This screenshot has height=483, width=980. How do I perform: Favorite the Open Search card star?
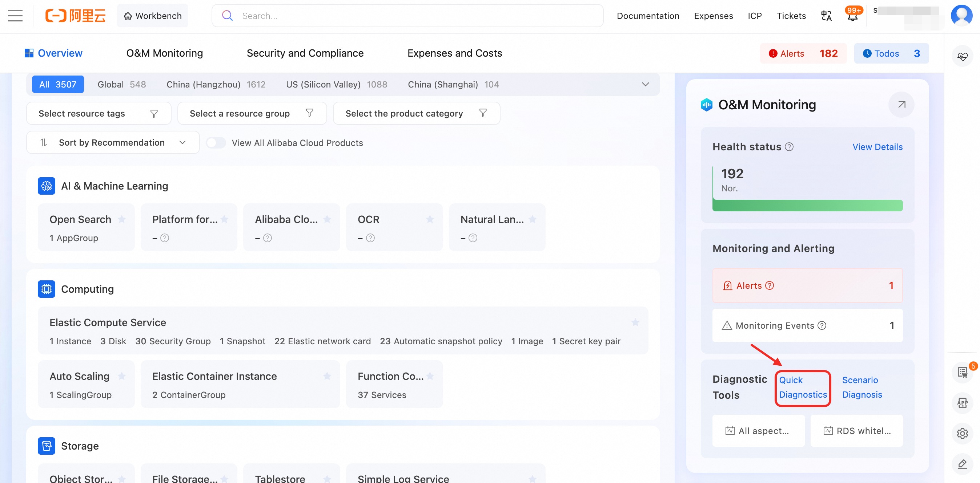coord(122,219)
